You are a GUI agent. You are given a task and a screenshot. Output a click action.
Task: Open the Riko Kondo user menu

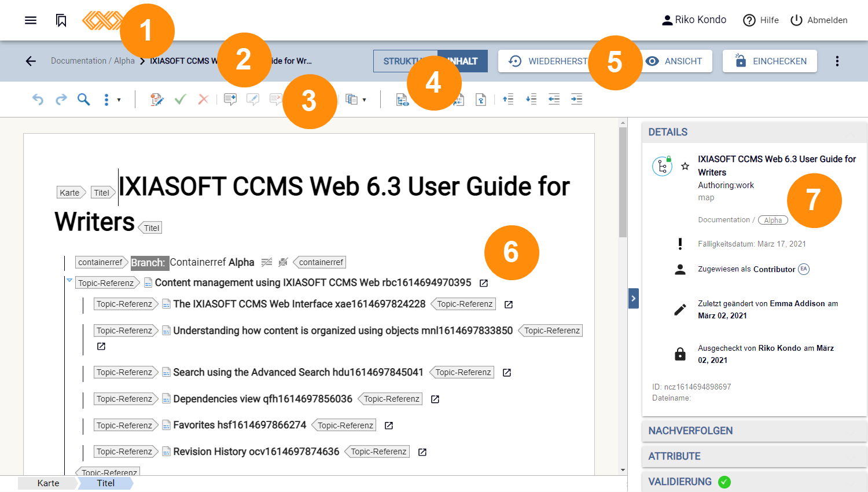click(x=694, y=20)
